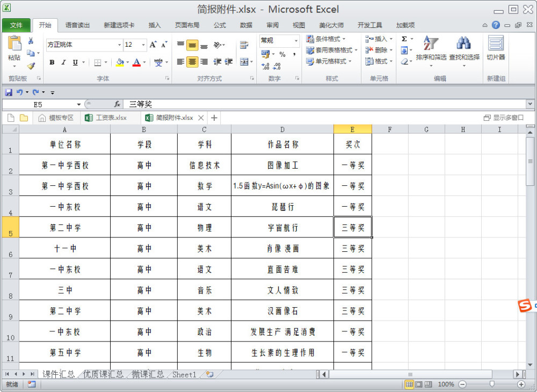Click the percent style icon
This screenshot has height=392, width=537.
click(282, 54)
